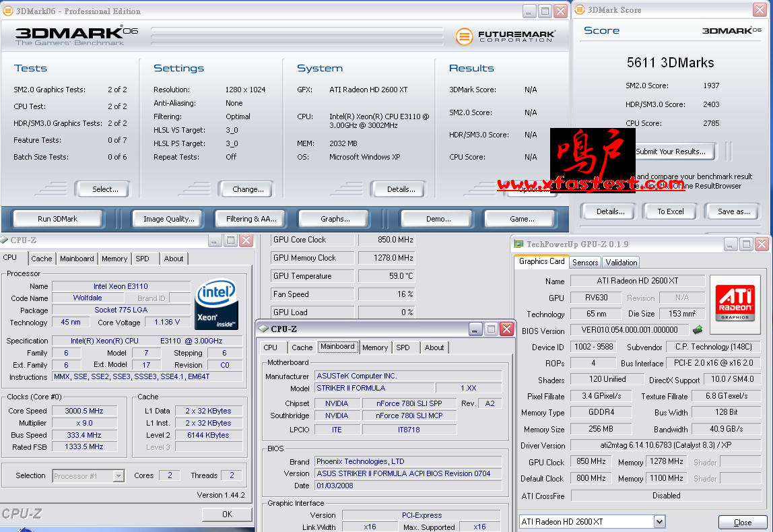Image resolution: width=773 pixels, height=532 pixels.
Task: Select the SPD tab in the CPU-Z Mainboard window
Action: click(403, 347)
